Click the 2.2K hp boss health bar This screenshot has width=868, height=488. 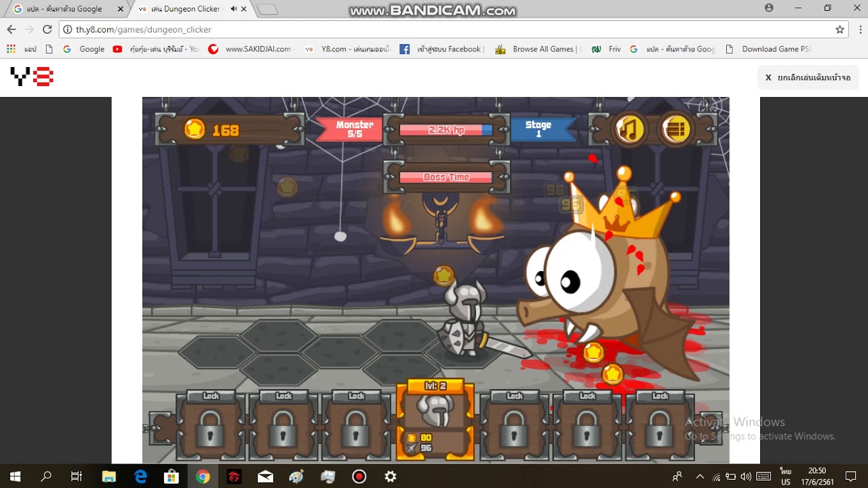pos(446,130)
